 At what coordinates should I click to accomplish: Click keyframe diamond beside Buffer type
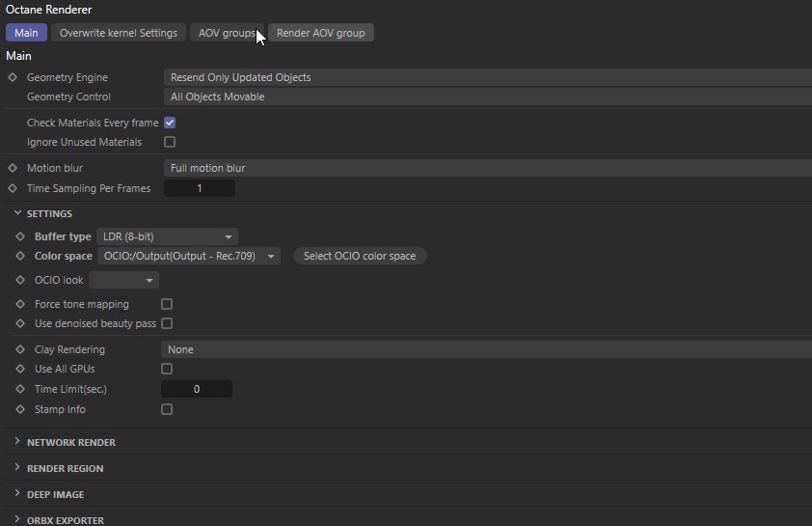(20, 236)
